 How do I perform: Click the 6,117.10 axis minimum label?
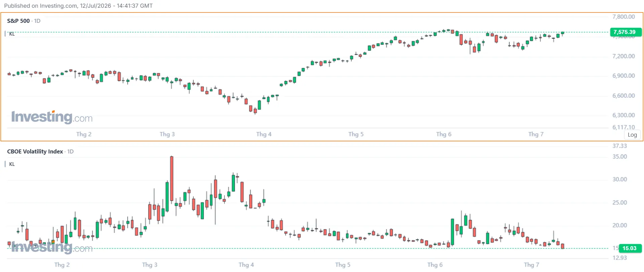(624, 127)
